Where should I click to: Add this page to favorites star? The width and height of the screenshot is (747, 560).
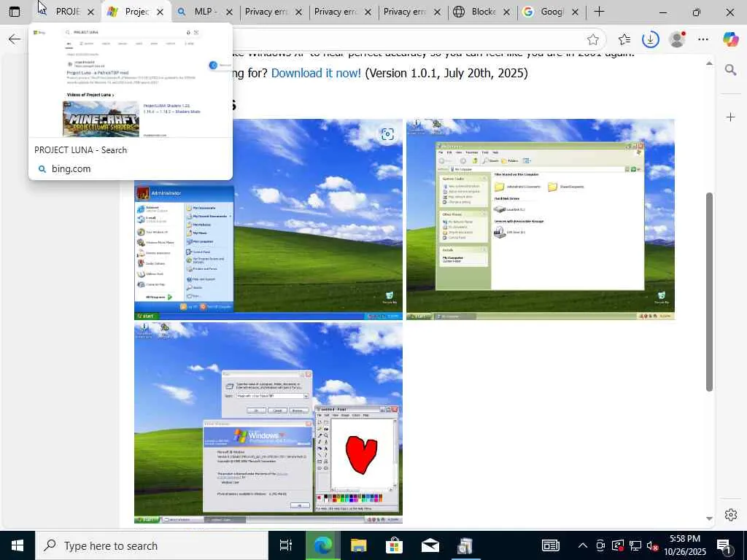[592, 39]
